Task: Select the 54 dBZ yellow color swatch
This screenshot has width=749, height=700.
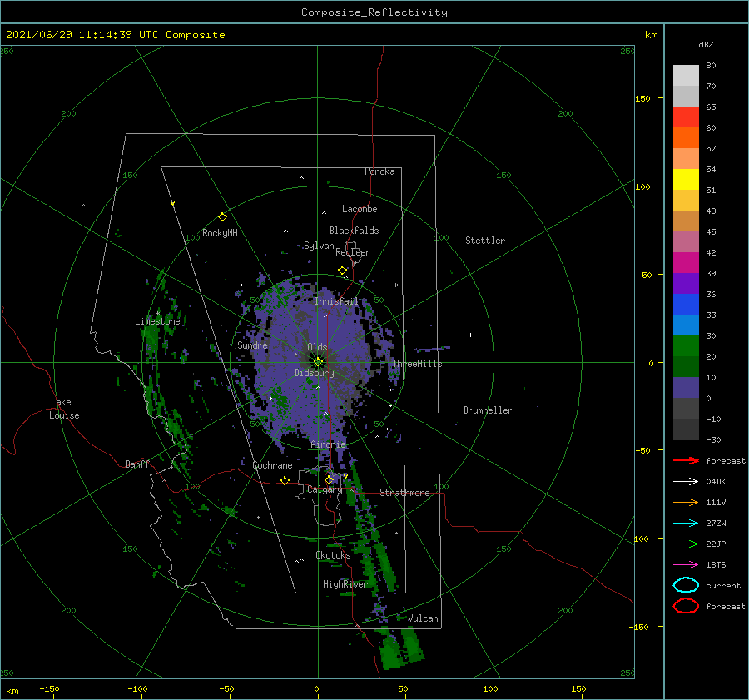Action: 686,179
